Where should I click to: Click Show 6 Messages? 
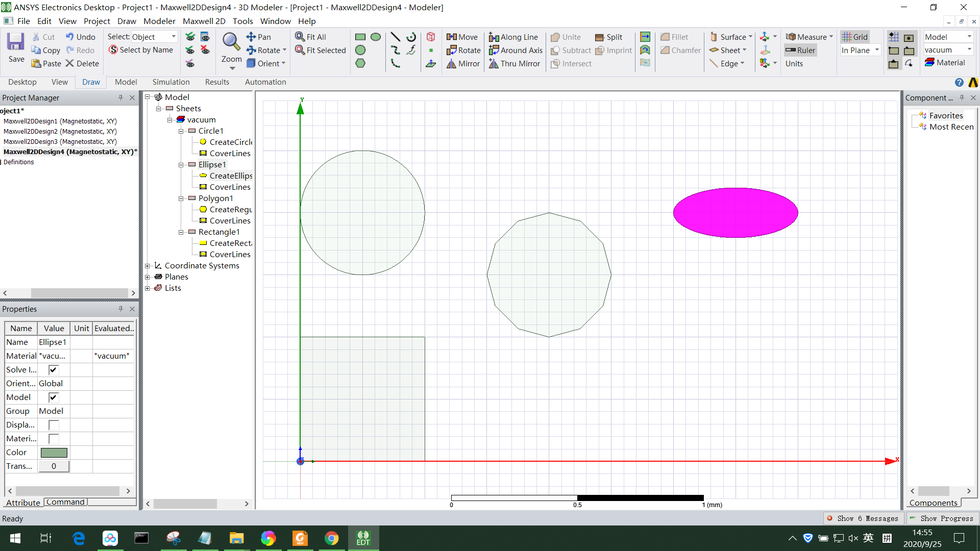tap(867, 518)
